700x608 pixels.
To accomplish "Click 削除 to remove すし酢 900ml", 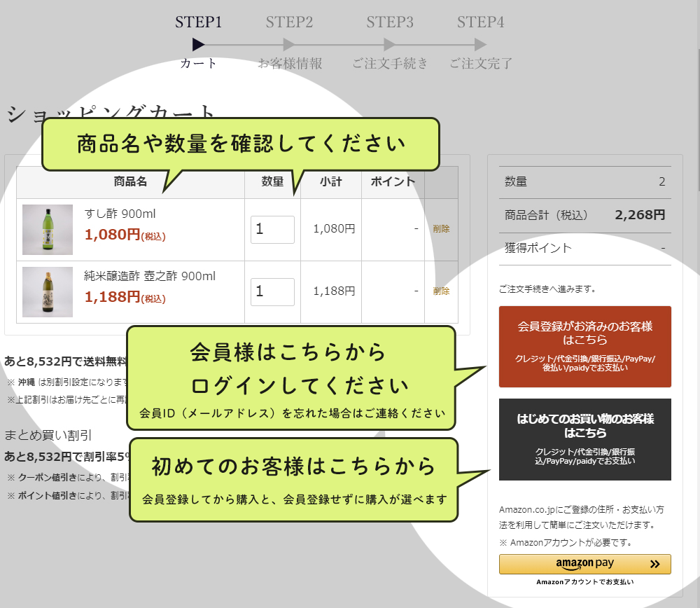I will 441,229.
